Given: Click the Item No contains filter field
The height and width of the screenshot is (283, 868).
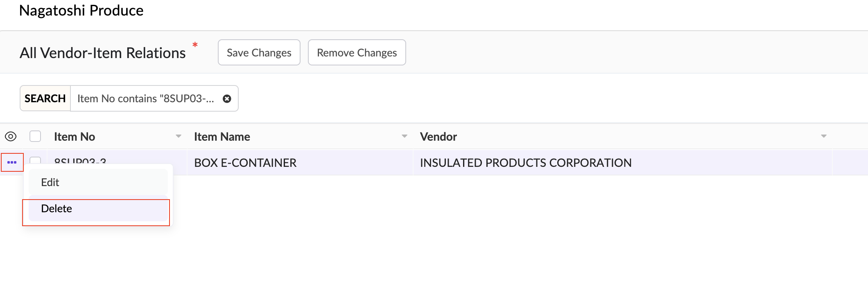Looking at the screenshot, I should (146, 99).
